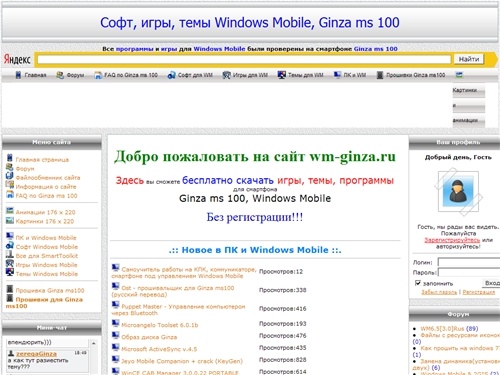The image size is (500, 375).
Task: Click icon beside Образ диска Ginza
Action: pos(115,335)
